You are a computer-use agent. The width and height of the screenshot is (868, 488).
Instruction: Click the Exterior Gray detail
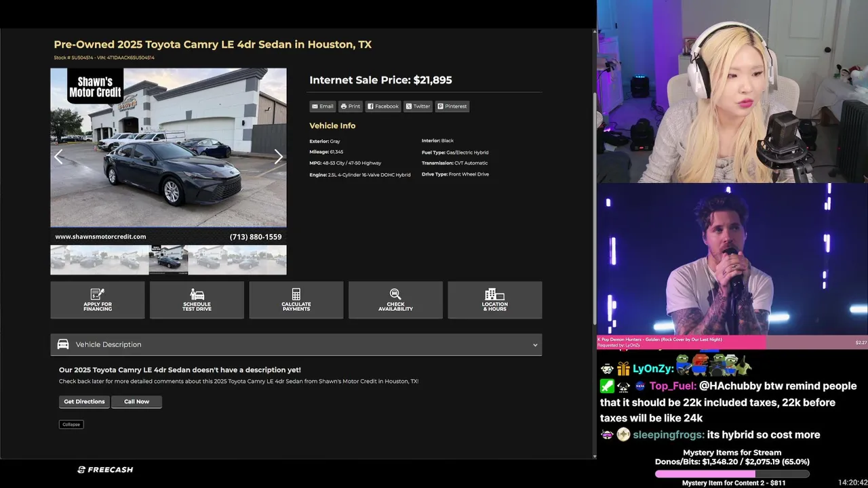(x=325, y=141)
